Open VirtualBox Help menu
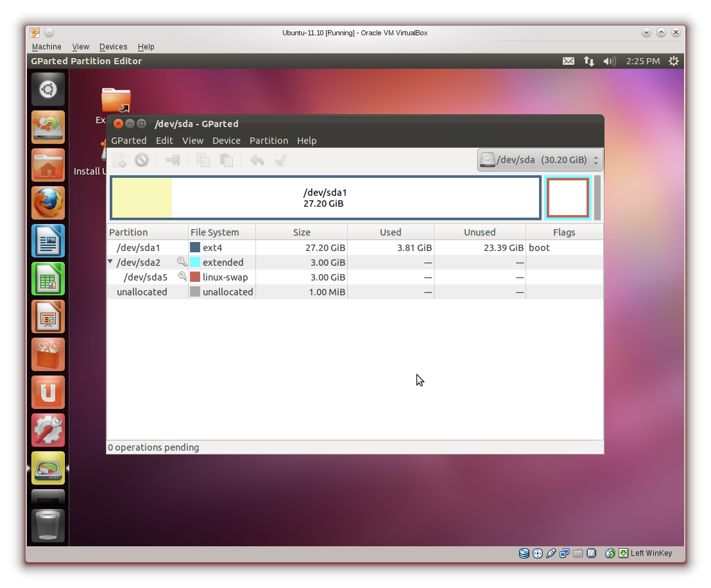Screen dimensions: 711x588 pyautogui.click(x=146, y=47)
